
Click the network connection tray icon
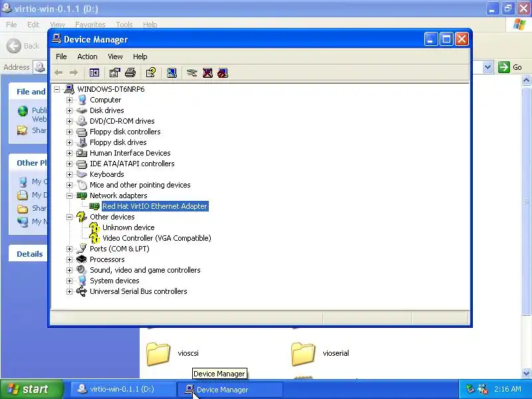[482, 389]
